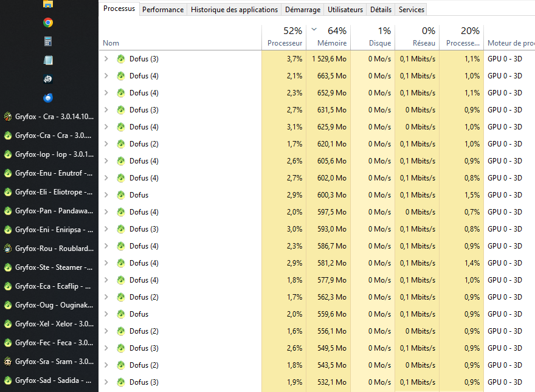The height and width of the screenshot is (392, 535).
Task: Switch to the Performance tab
Action: [163, 10]
